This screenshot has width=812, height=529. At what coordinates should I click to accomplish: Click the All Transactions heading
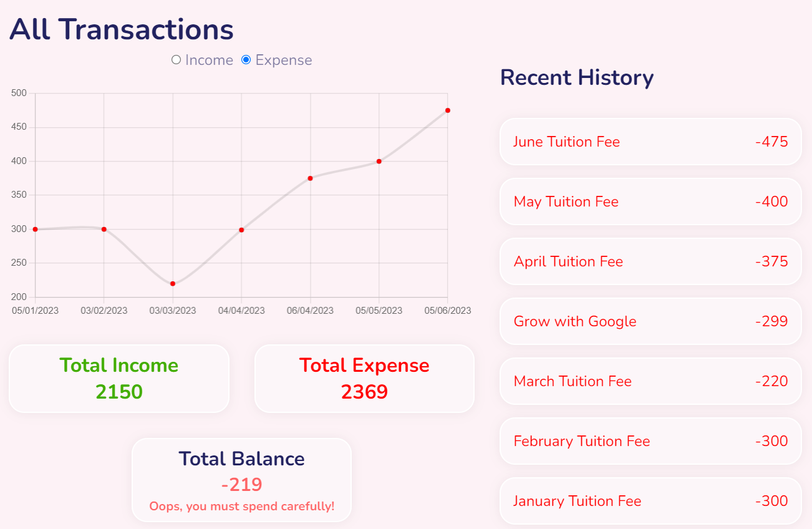coord(122,29)
